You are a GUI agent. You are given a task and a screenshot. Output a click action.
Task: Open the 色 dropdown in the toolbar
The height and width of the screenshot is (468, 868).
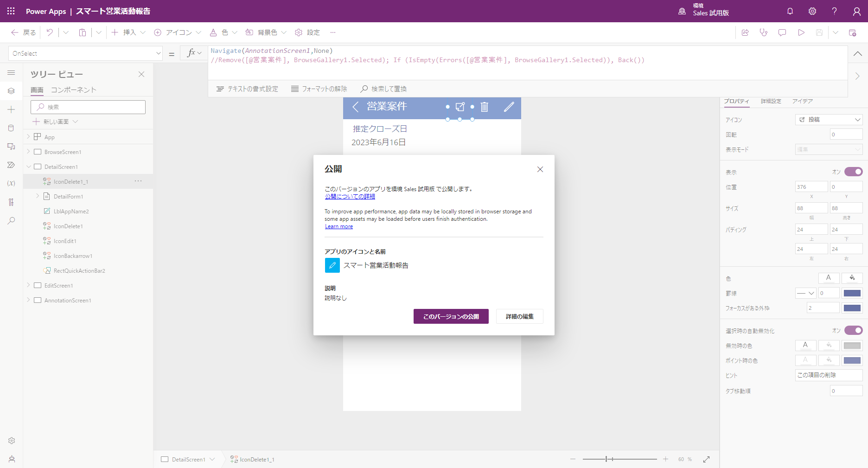point(235,32)
